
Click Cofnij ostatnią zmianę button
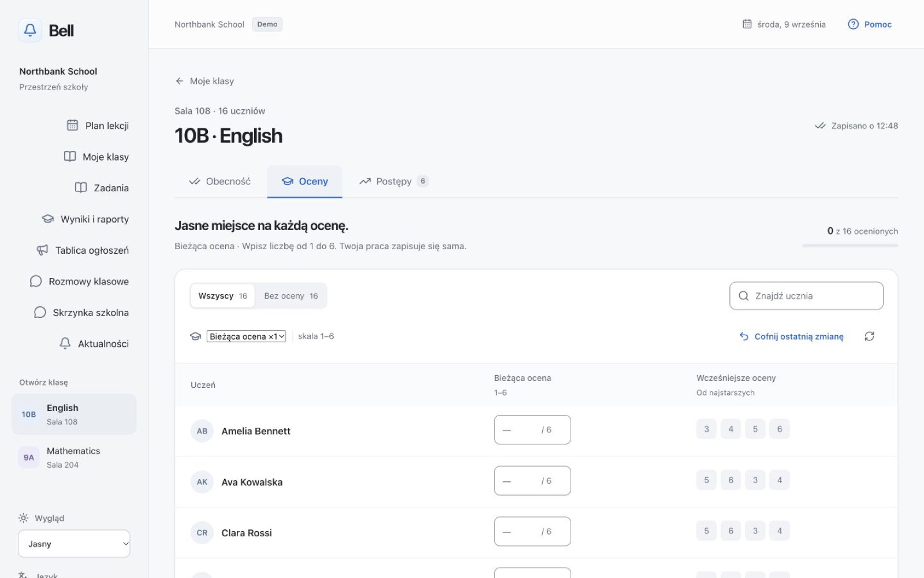tap(791, 336)
